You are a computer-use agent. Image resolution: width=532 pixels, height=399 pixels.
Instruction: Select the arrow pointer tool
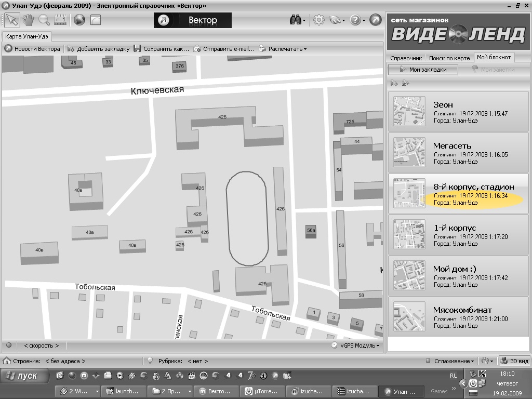click(x=11, y=20)
